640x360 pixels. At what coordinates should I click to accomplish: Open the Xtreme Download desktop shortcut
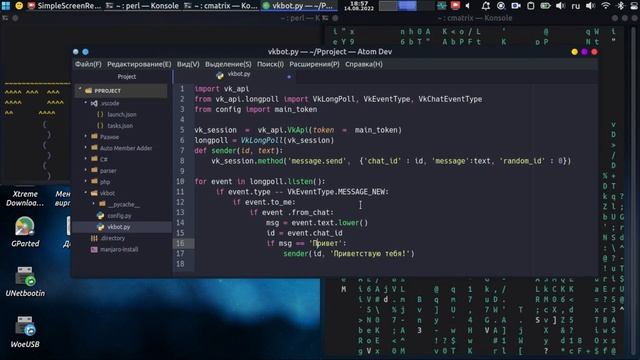tap(25, 198)
